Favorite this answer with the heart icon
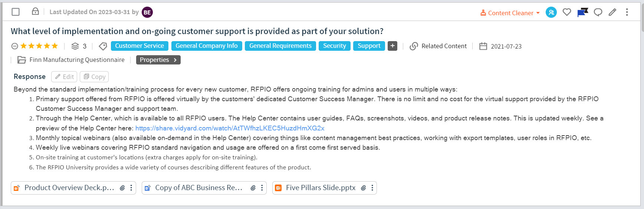Image resolution: width=644 pixels, height=209 pixels. point(567,12)
